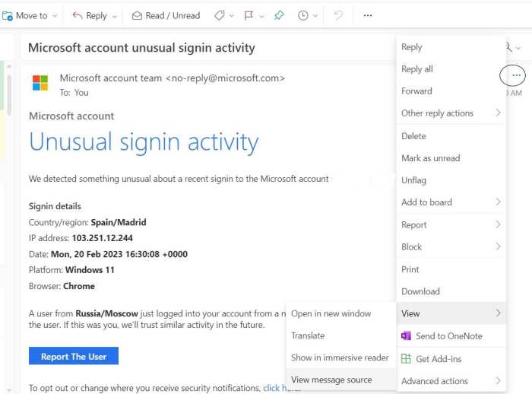Screen dimensions: 532x394
Task: Click the Unusual signin activity heading
Action: click(144, 142)
